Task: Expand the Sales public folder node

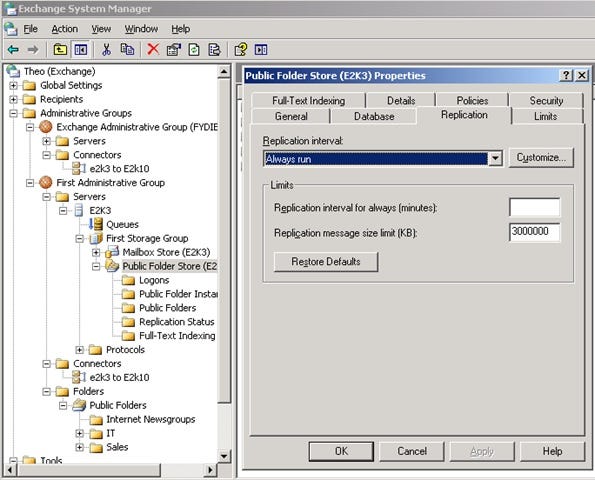Action: [79, 447]
